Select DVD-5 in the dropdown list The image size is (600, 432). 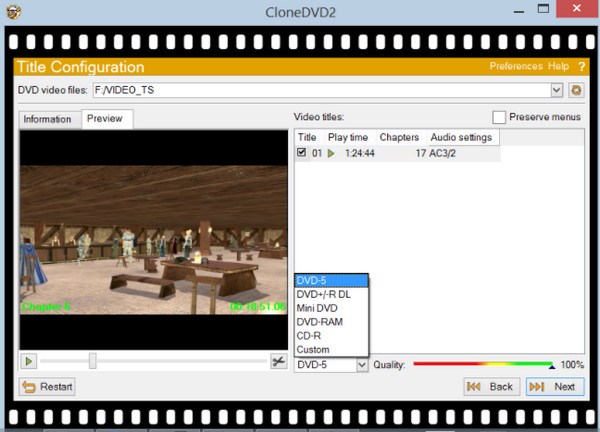(331, 280)
